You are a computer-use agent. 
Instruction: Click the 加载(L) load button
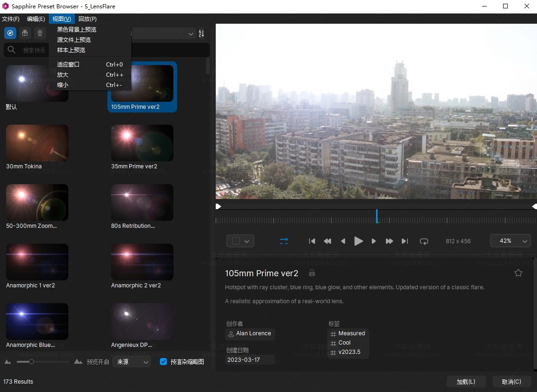(x=466, y=382)
